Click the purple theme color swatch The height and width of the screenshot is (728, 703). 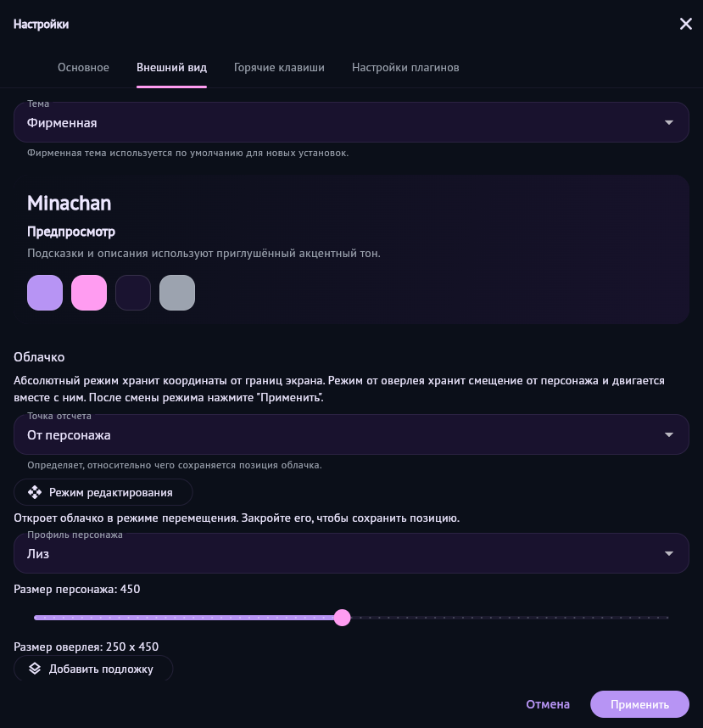[45, 293]
